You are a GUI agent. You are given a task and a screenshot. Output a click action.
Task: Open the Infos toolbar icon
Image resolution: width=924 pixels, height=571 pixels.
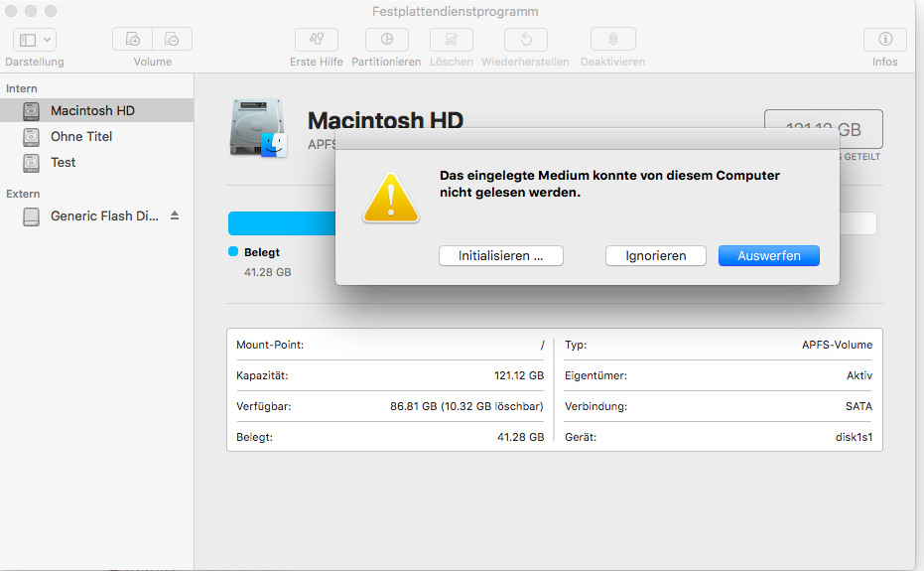(x=885, y=39)
